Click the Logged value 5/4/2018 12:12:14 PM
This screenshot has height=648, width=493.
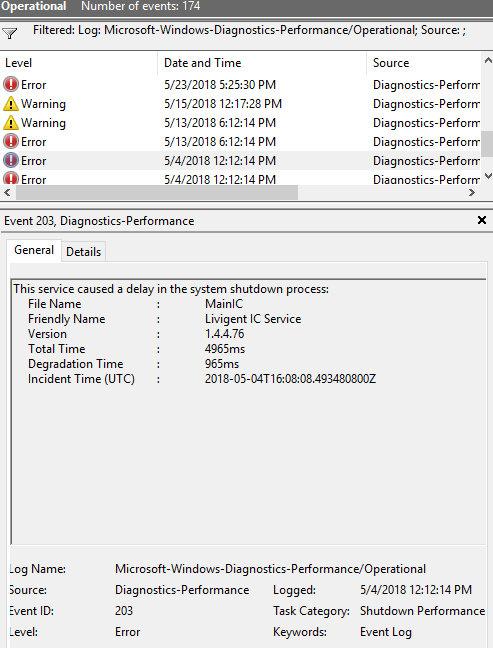416,590
